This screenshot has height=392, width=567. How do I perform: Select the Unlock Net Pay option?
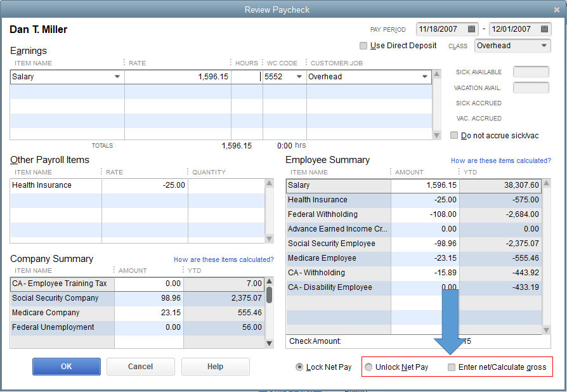click(x=368, y=367)
